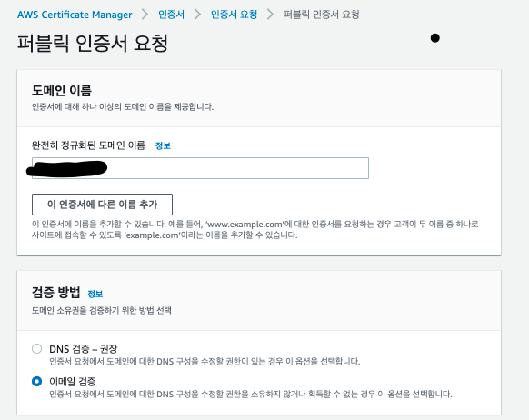The height and width of the screenshot is (420, 529).
Task: Navigate to the 인증서 요청 breadcrumb
Action: click(x=234, y=15)
